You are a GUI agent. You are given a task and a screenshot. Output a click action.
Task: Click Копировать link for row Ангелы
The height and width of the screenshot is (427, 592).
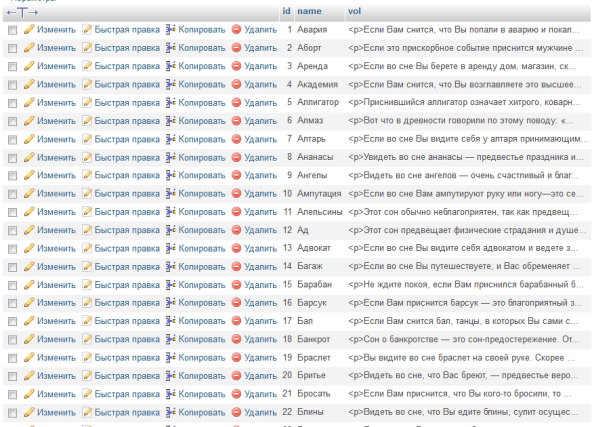202,176
